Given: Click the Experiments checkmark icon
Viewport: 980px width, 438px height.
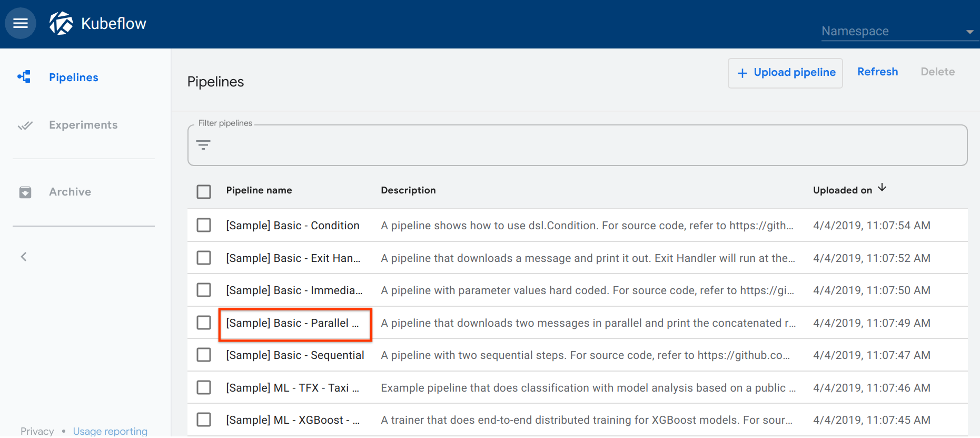Looking at the screenshot, I should [25, 125].
